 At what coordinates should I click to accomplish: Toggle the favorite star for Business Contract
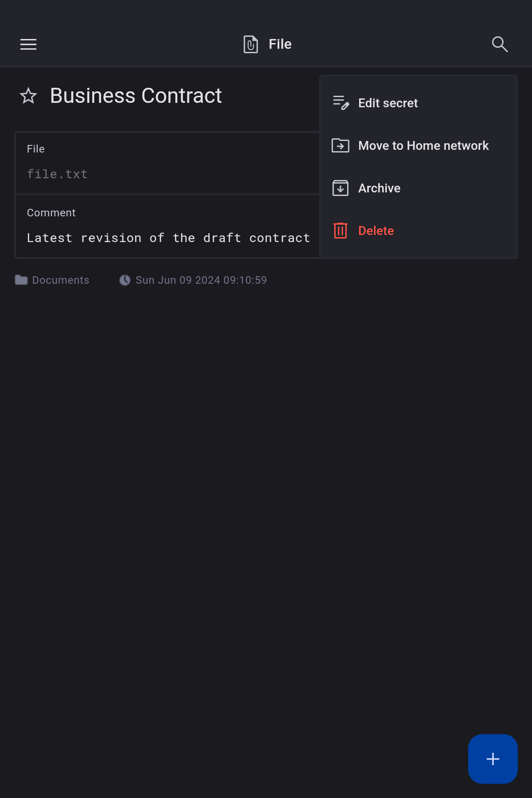click(28, 96)
